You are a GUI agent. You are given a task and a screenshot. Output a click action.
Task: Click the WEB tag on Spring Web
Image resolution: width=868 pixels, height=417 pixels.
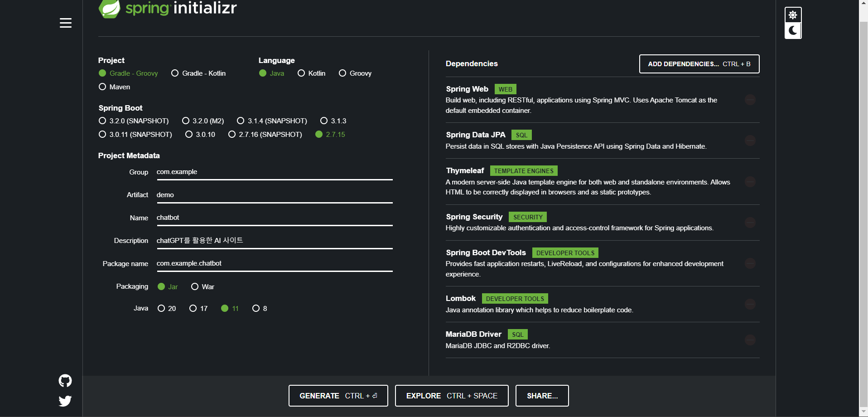tap(506, 89)
